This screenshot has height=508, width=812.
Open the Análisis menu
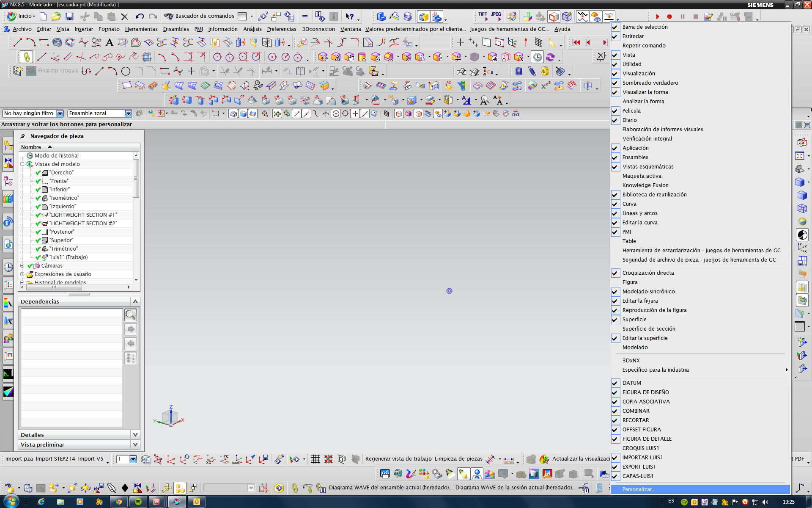[252, 29]
